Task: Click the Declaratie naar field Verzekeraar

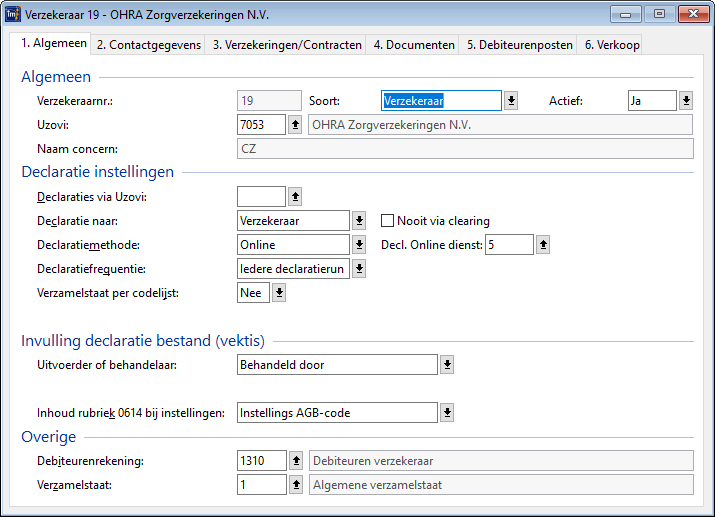Action: pos(293,221)
